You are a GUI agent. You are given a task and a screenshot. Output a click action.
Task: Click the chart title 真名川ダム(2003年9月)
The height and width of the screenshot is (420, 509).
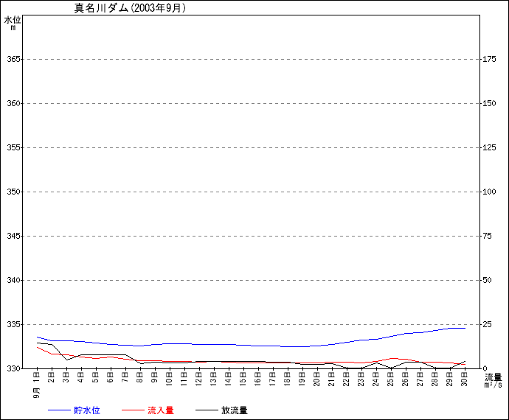[x=130, y=8]
